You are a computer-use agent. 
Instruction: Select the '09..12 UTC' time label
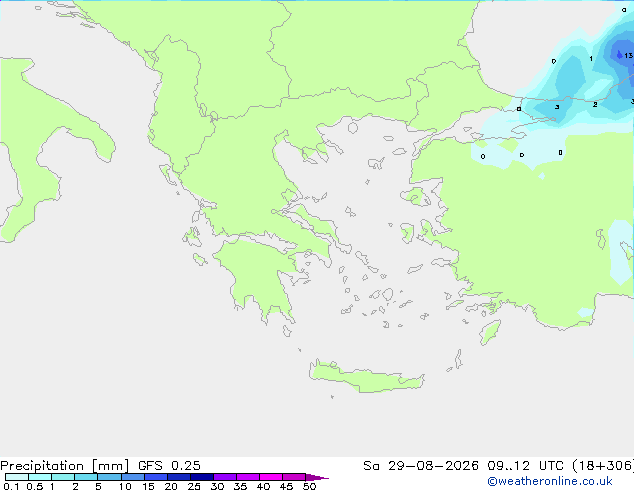point(525,466)
